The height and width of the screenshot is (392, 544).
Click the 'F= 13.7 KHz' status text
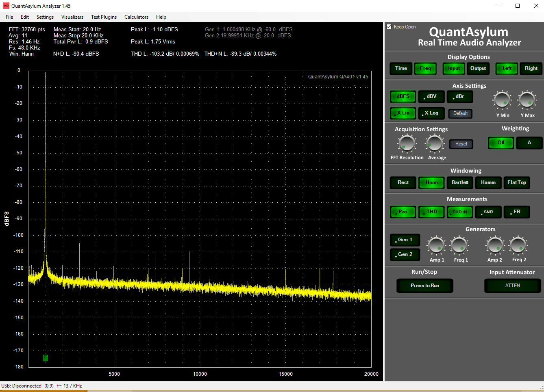pyautogui.click(x=69, y=386)
